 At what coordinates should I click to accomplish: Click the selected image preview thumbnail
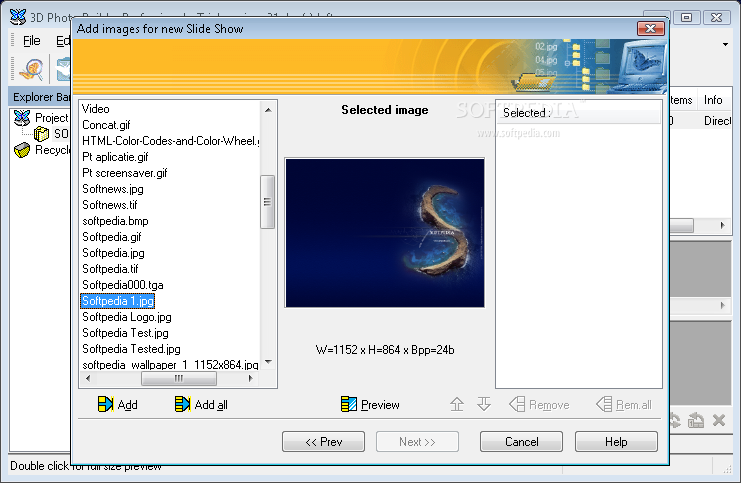(385, 233)
